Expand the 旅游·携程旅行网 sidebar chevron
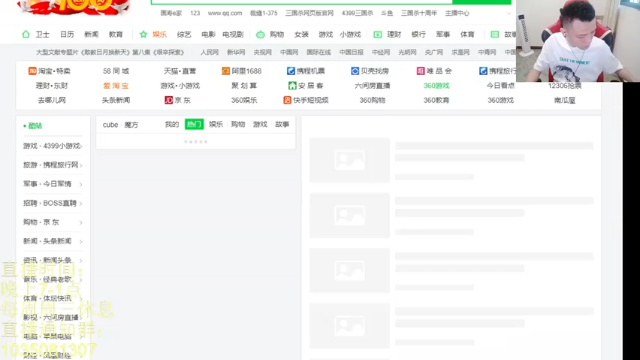 [x=81, y=165]
